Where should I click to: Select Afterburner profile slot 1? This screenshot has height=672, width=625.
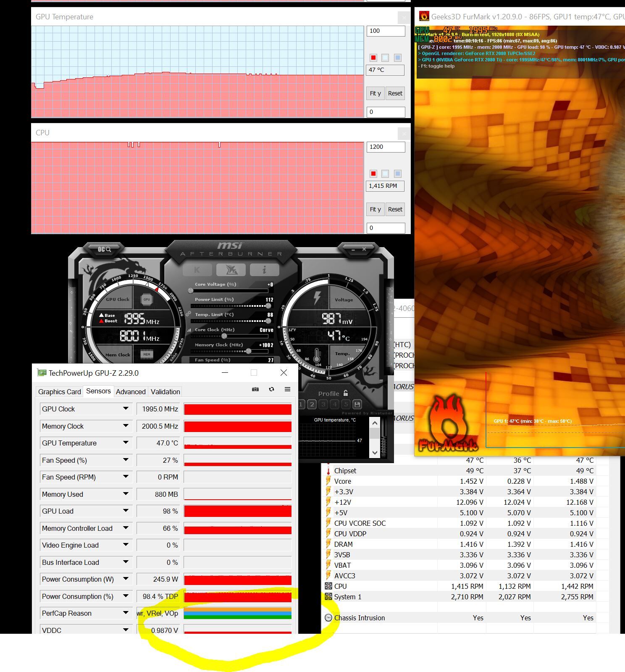301,404
